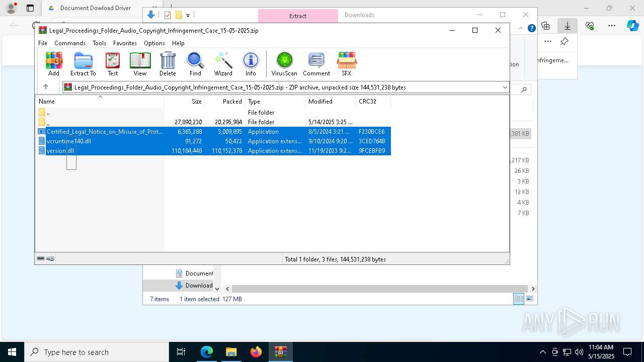Click Explorer horizontal scrollbar track
Viewport: 644px width, 362px height.
pos(380,289)
